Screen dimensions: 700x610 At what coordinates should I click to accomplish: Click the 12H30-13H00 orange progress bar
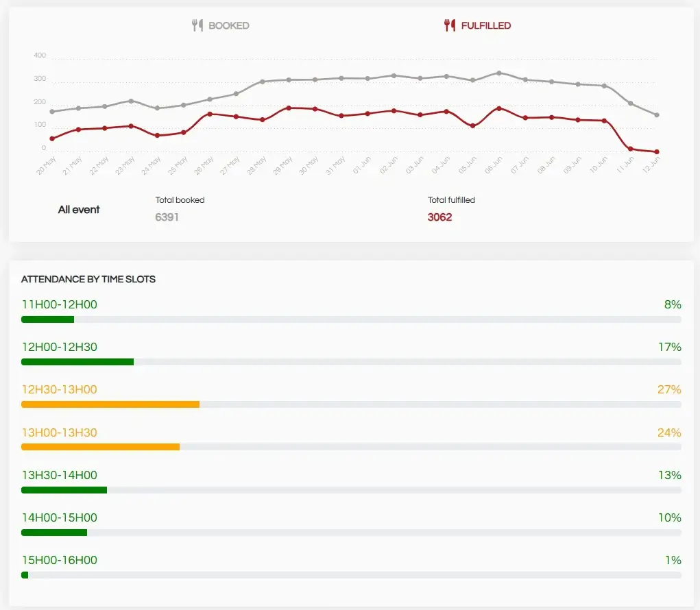pyautogui.click(x=110, y=404)
